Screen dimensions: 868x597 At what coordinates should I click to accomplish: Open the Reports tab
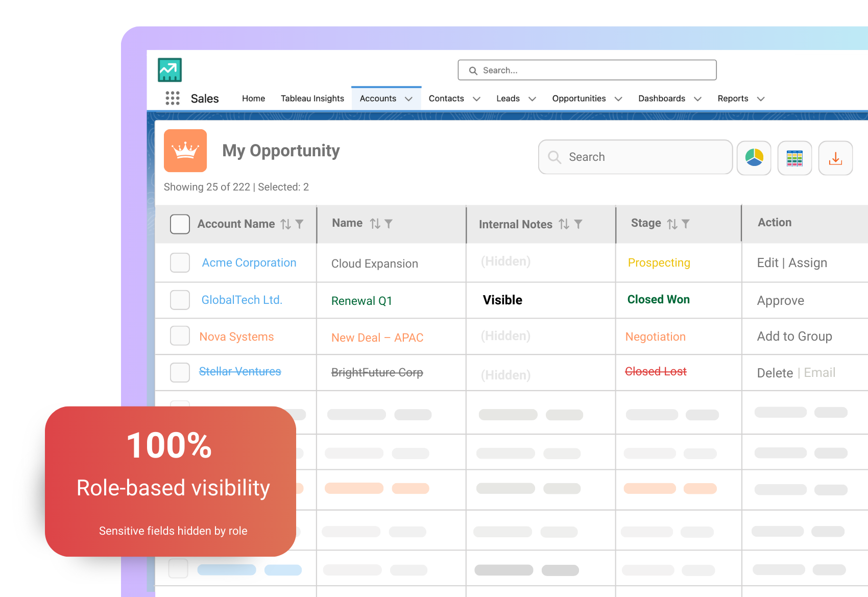click(733, 99)
